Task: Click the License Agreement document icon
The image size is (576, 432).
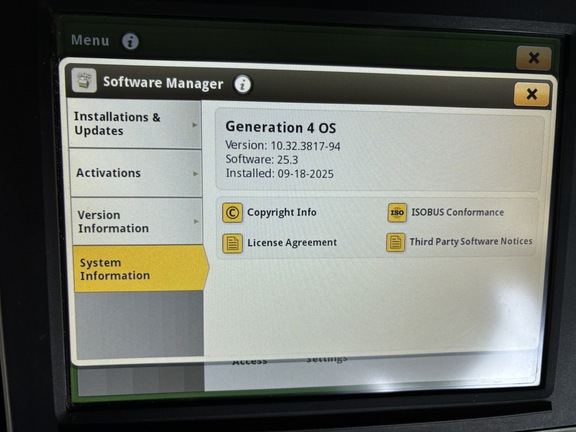Action: 232,243
